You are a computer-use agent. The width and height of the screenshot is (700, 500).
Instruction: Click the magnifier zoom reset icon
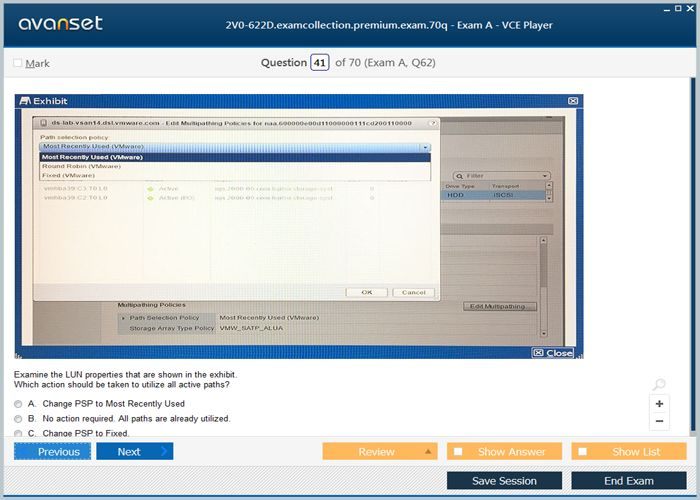(658, 385)
